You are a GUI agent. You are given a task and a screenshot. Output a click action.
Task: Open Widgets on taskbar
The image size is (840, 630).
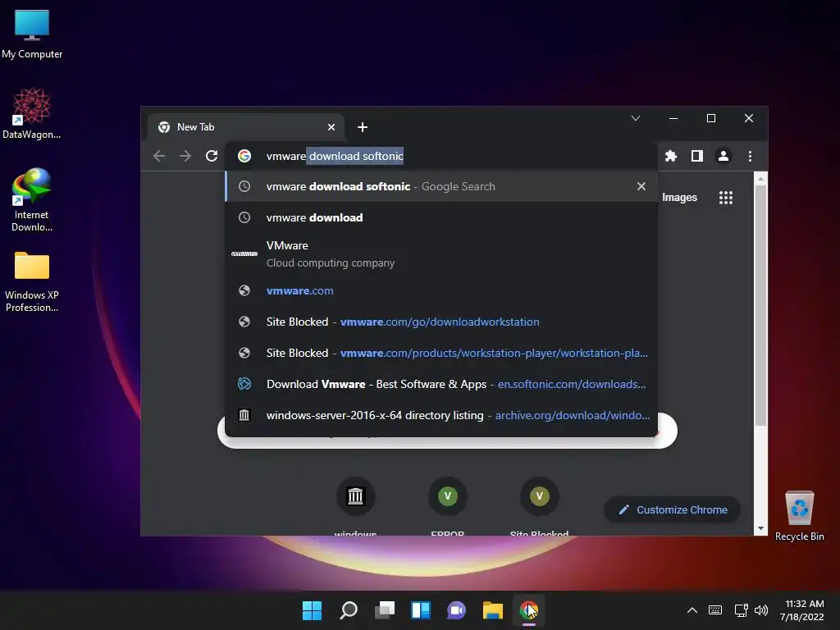[x=421, y=610]
